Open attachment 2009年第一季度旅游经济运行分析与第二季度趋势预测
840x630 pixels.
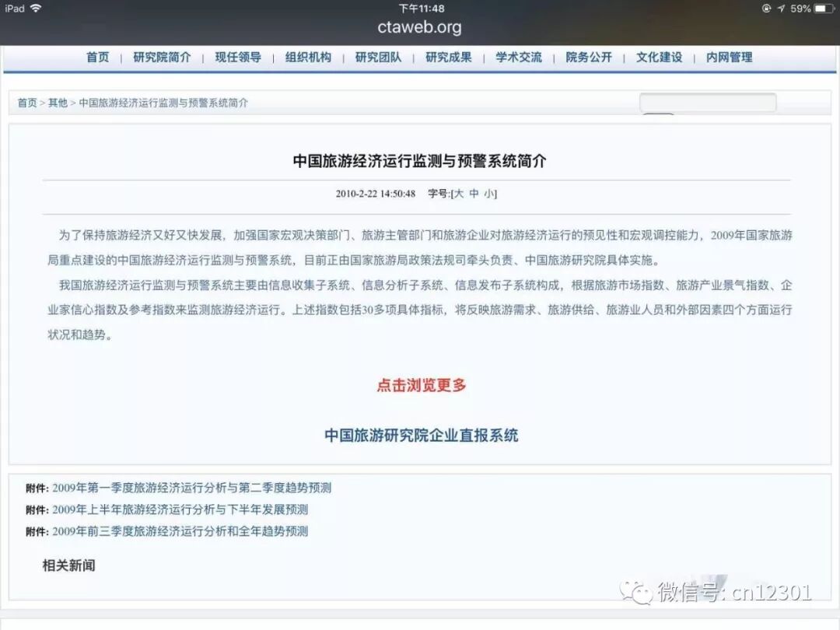coord(192,488)
